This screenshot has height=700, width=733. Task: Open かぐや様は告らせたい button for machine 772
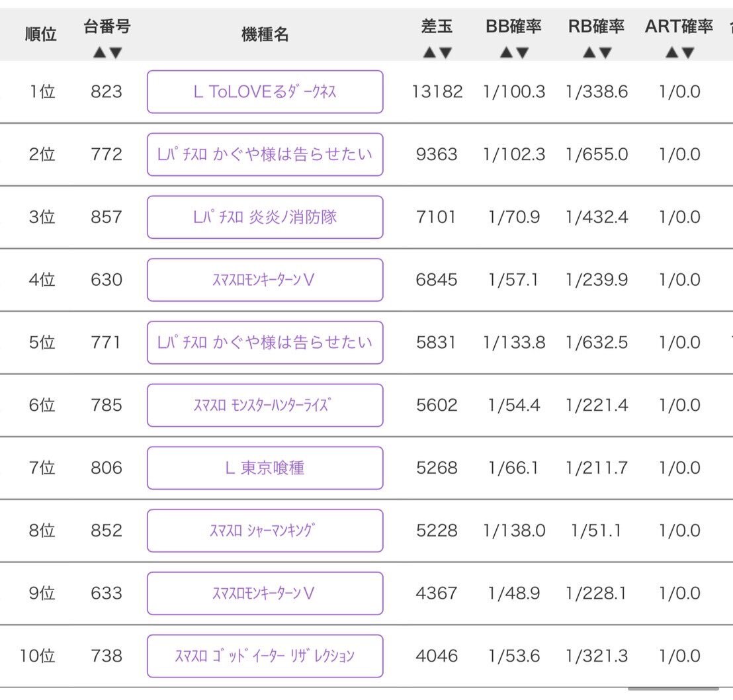pos(265,154)
